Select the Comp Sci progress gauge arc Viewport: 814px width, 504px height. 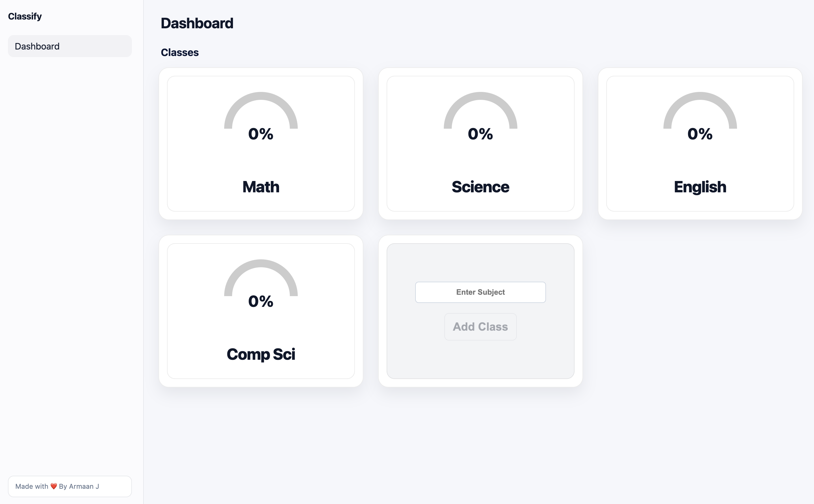point(261,264)
